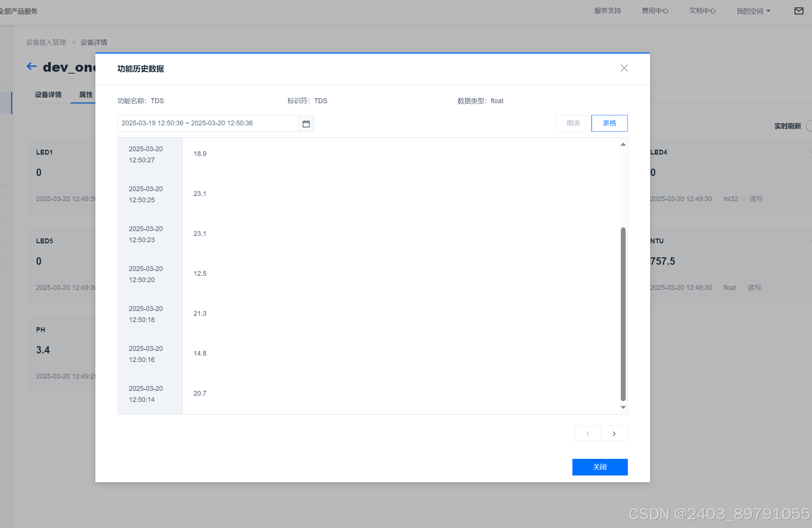Click the table vertical scrollbar thumb
This screenshot has height=528, width=812.
click(623, 314)
